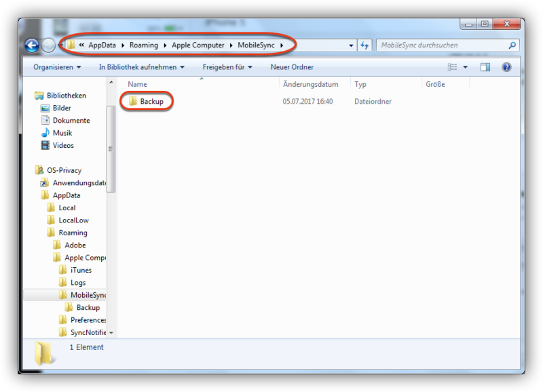Viewport: 543px width, 392px height.
Task: Click the navigation pane scrollbar thumb
Action: [111, 149]
